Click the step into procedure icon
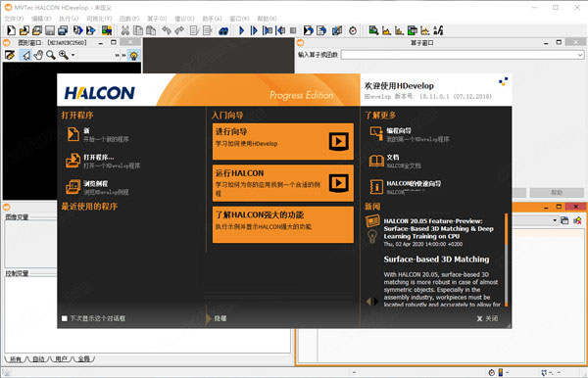The image size is (588, 378). 268,30
